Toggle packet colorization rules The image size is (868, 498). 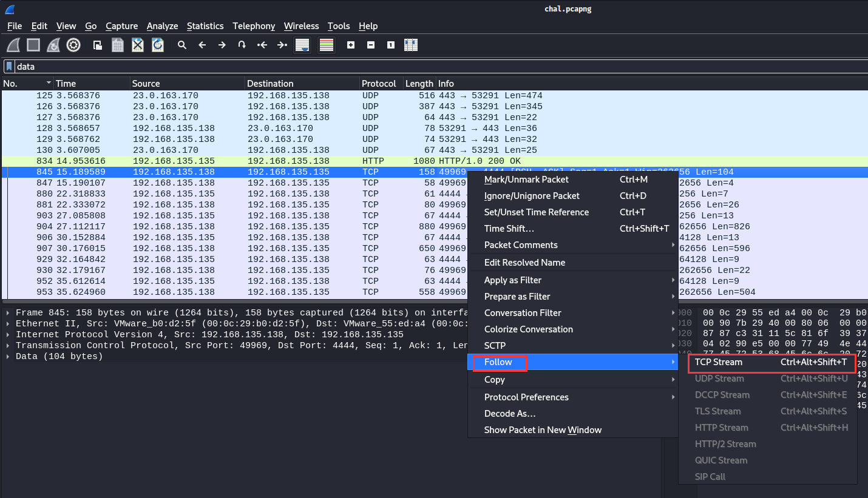coord(327,45)
